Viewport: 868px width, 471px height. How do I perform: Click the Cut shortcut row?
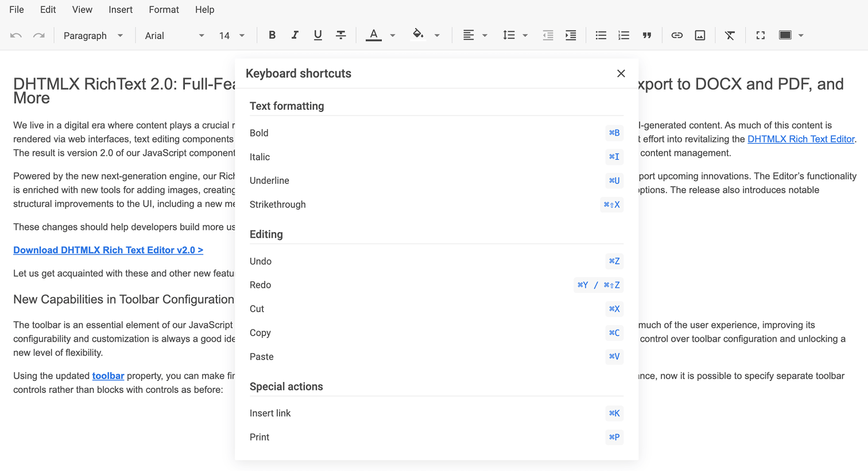(x=436, y=309)
